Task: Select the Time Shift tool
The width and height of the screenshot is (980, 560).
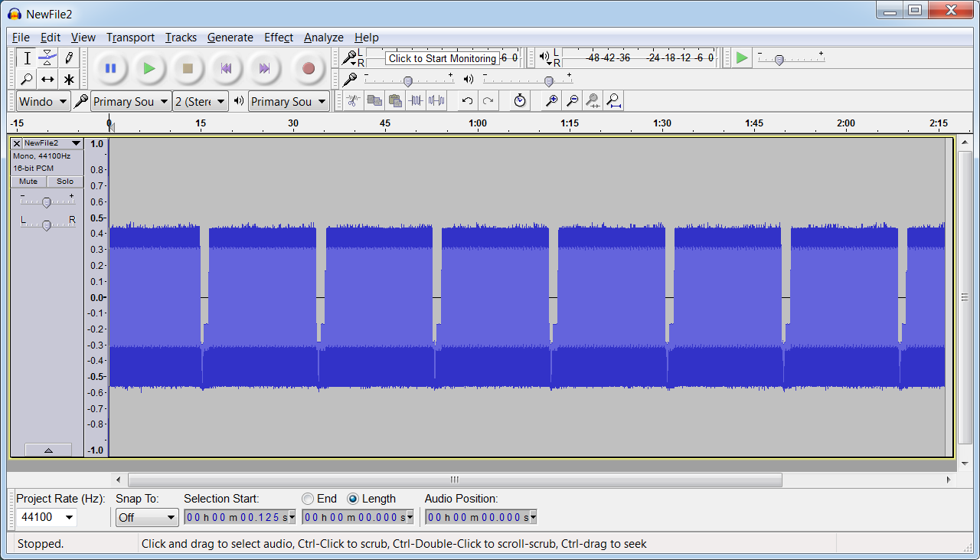Action: [47, 79]
